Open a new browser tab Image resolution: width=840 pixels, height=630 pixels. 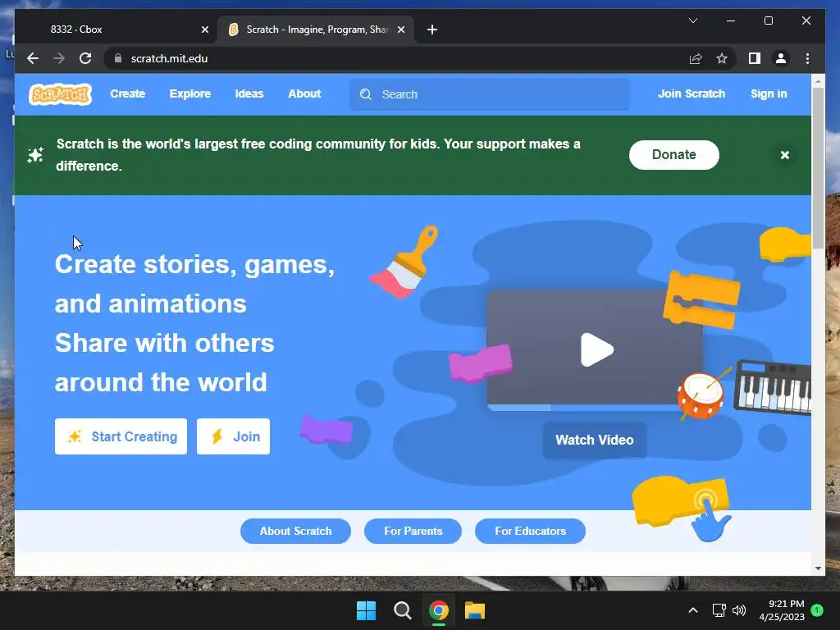[432, 30]
